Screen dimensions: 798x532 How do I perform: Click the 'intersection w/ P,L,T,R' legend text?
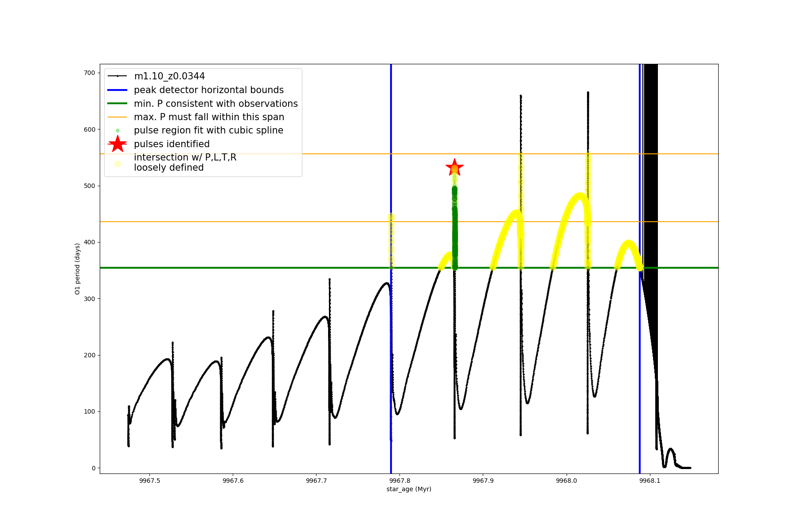185,158
